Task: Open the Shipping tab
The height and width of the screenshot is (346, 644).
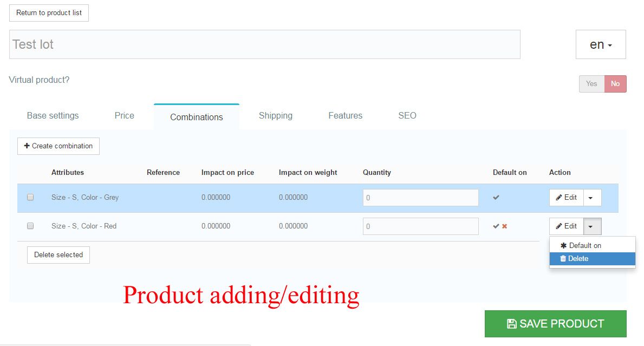Action: pos(275,115)
